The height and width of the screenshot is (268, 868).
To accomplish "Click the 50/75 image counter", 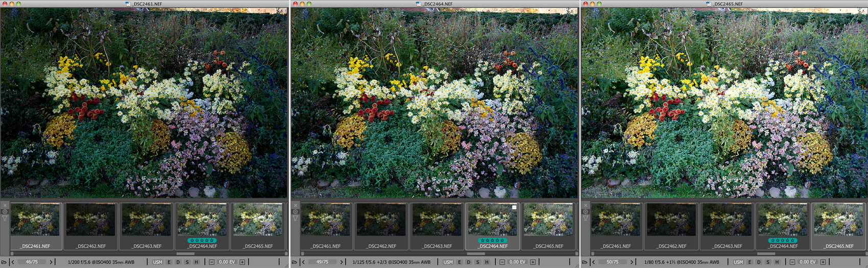I will pos(612,262).
